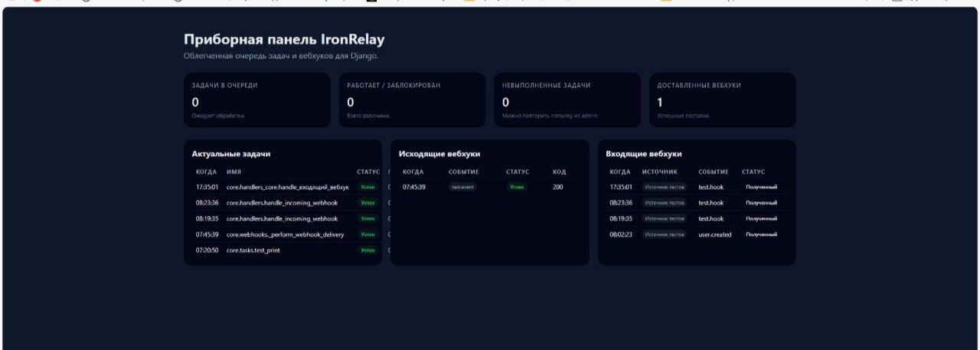Viewport: 980px width, 350px height.
Task: Click 07:45:39 timestamp in Исходящие вебхуки
Action: tap(414, 187)
